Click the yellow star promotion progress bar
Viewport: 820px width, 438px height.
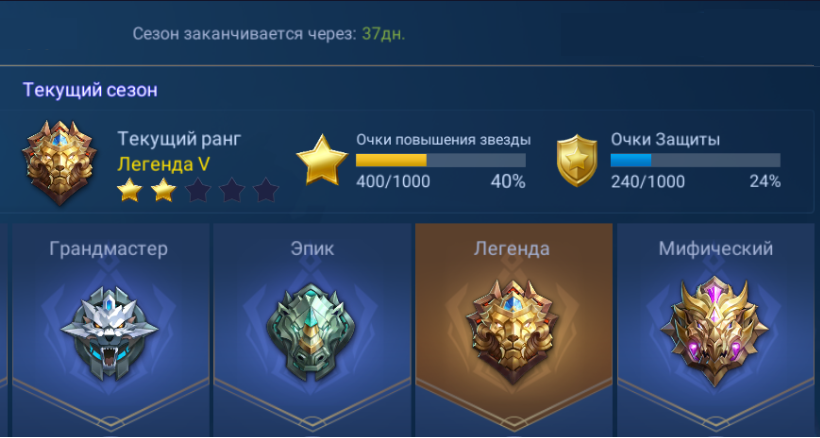coord(441,160)
